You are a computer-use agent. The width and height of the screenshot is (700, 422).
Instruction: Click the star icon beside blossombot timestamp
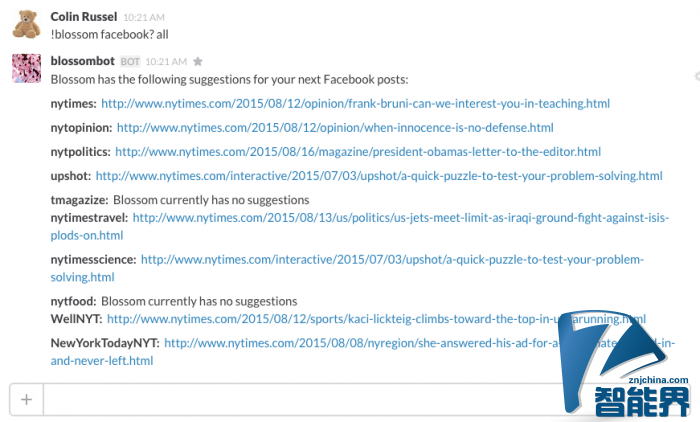tap(198, 61)
